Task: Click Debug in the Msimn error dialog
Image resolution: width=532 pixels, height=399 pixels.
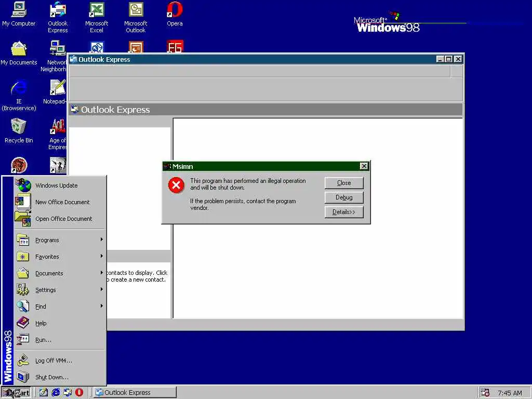Action: click(344, 197)
